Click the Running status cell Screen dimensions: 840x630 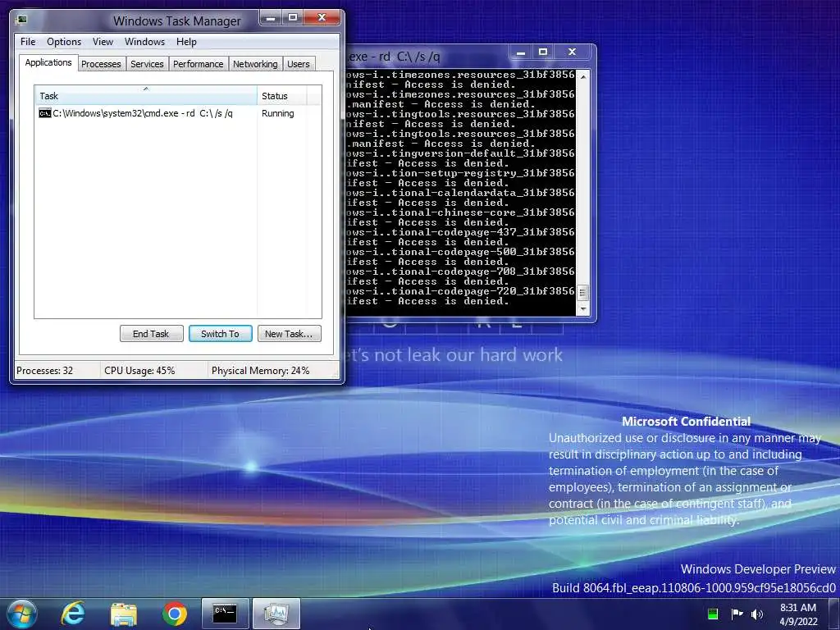coord(278,113)
